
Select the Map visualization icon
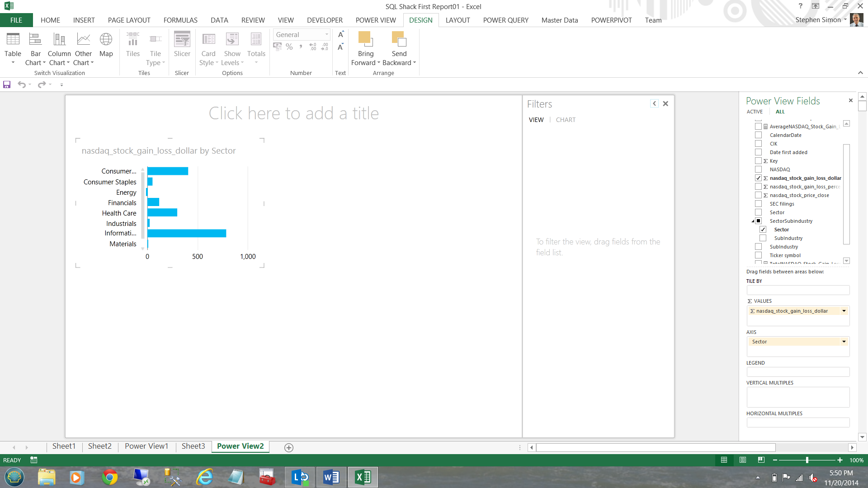pyautogui.click(x=106, y=40)
